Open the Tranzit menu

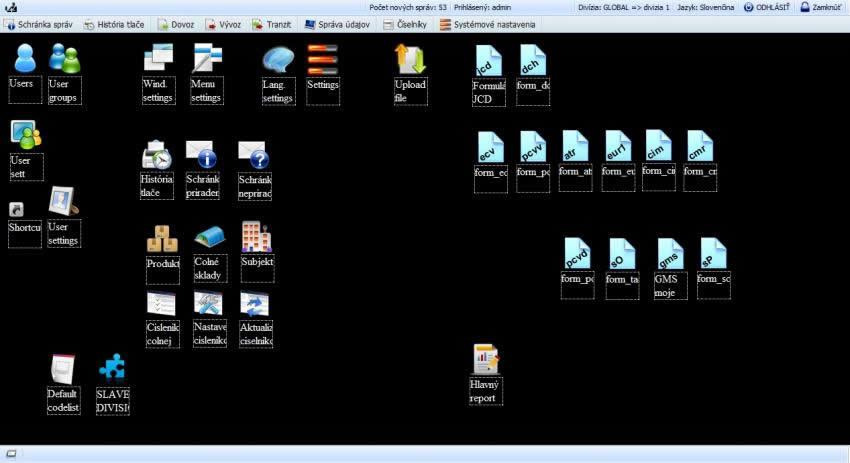pos(272,25)
